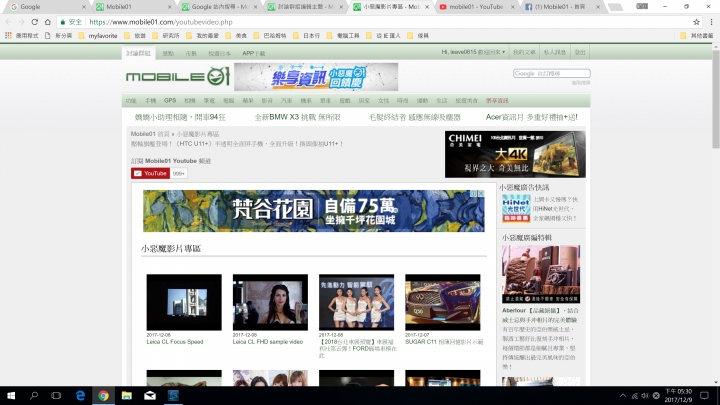Switch to the Facebook (1) Mobile01 tab

tap(562, 7)
